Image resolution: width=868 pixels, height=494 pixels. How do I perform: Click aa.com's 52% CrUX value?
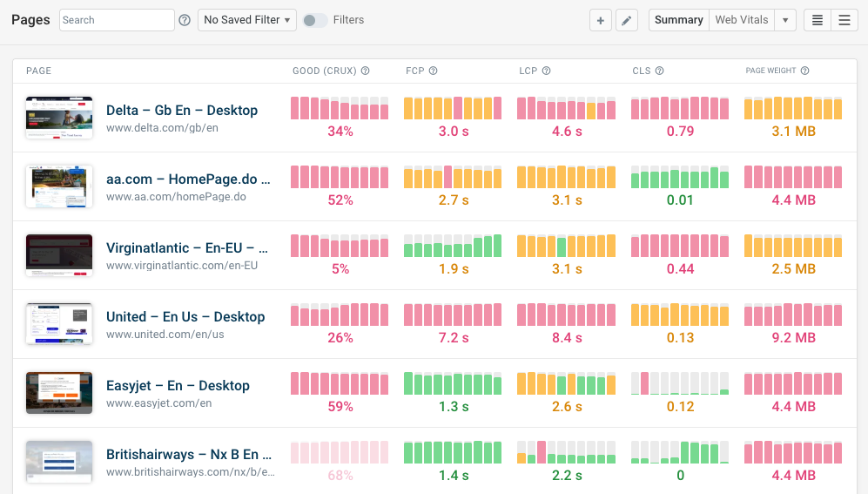(340, 200)
